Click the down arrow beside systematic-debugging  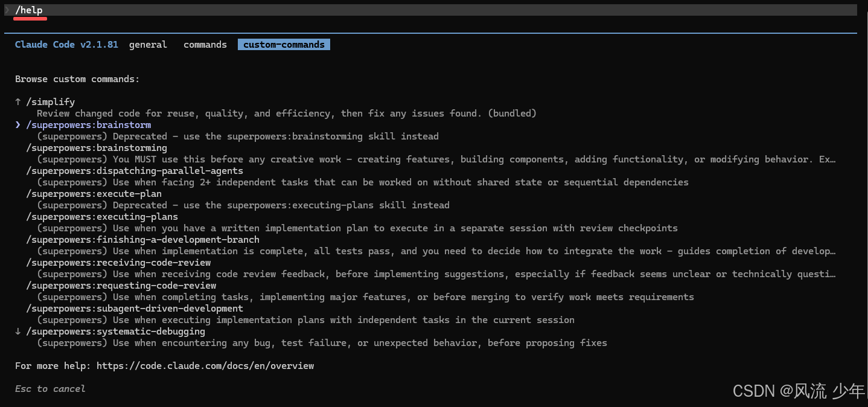(18, 332)
